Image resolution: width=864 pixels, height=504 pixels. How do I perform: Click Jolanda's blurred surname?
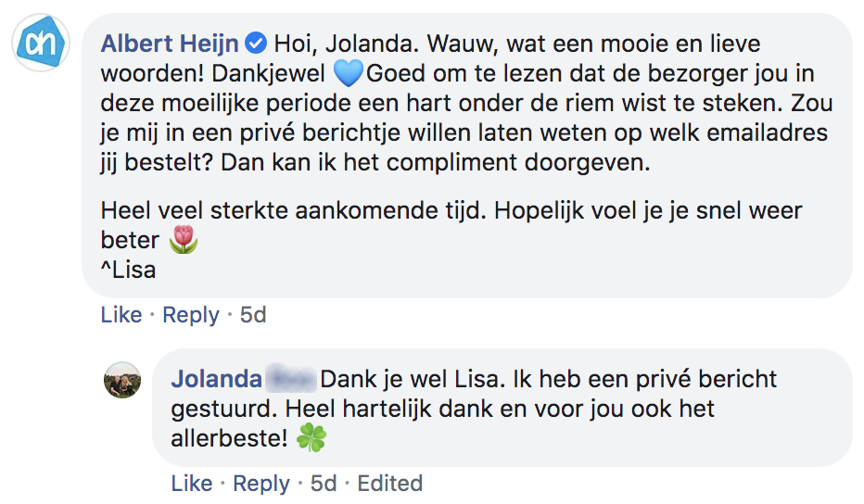click(x=290, y=379)
